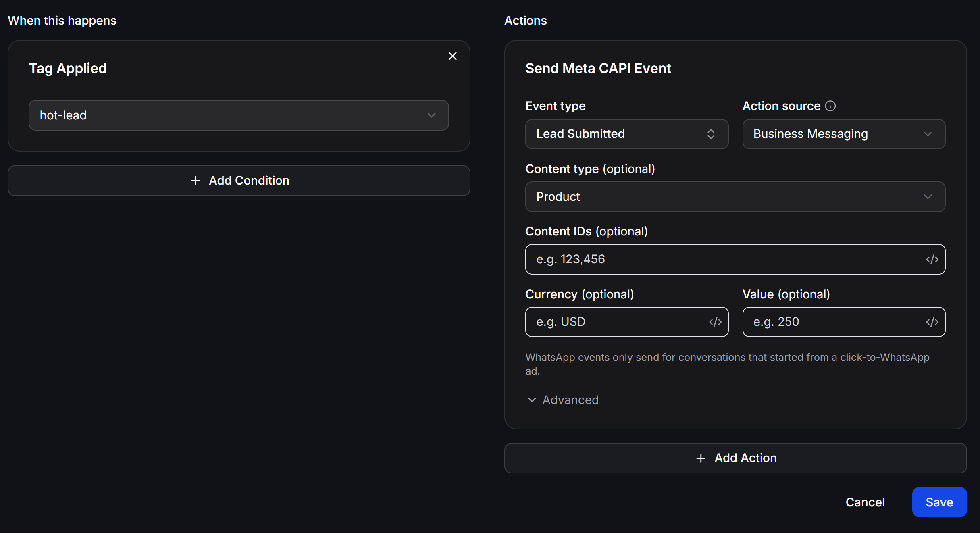The width and height of the screenshot is (980, 533).
Task: Click the Send Meta CAPI Event heading
Action: coord(598,68)
